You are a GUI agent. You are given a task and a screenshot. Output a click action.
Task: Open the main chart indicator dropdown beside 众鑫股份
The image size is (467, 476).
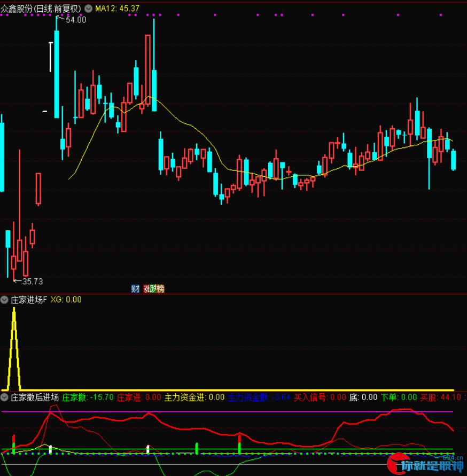[88, 9]
